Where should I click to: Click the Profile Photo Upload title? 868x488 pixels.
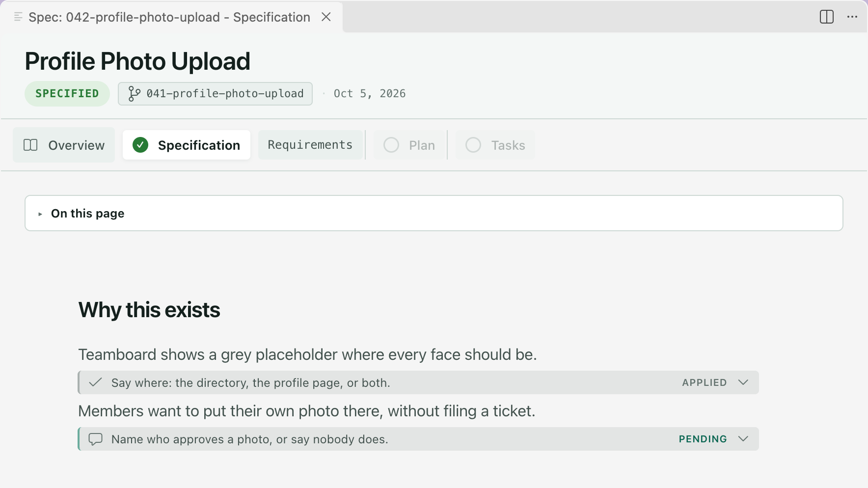pyautogui.click(x=137, y=61)
